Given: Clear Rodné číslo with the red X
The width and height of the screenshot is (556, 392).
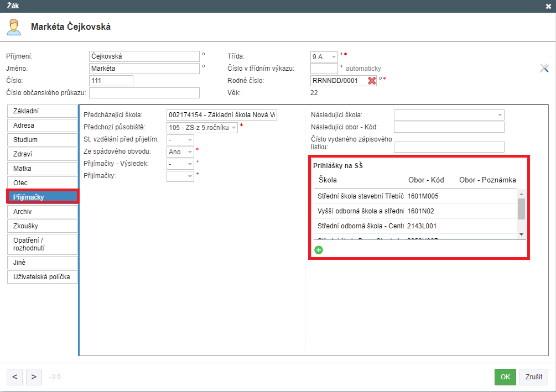Looking at the screenshot, I should pyautogui.click(x=372, y=81).
